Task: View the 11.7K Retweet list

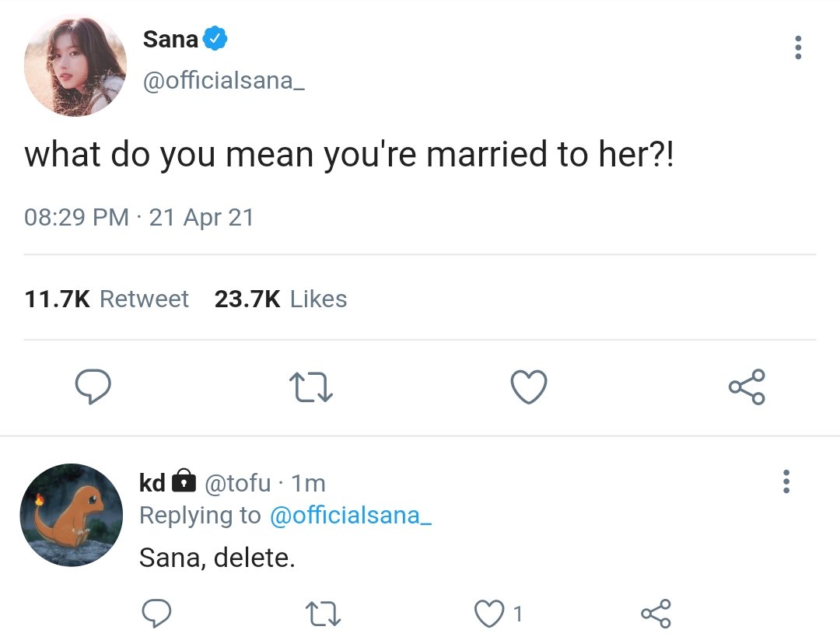Action: point(107,299)
